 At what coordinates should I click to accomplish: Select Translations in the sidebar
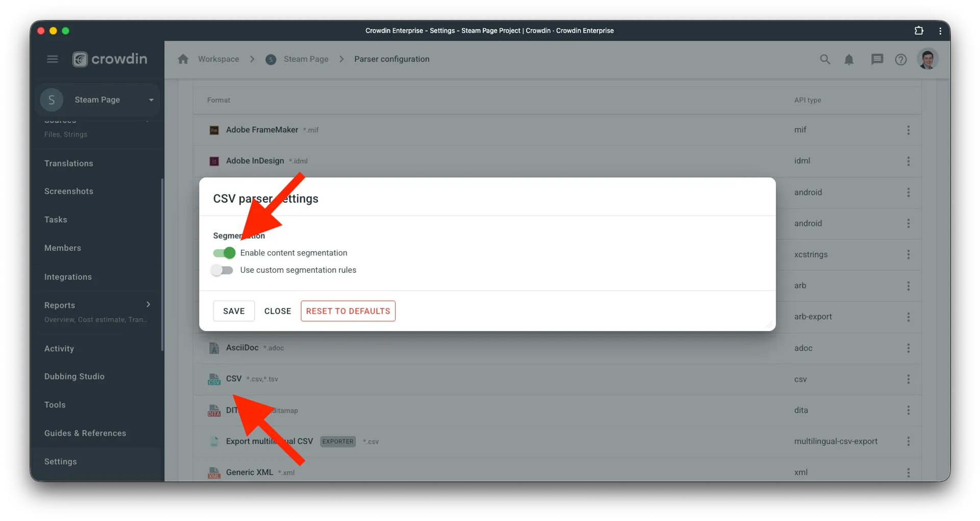click(x=68, y=163)
